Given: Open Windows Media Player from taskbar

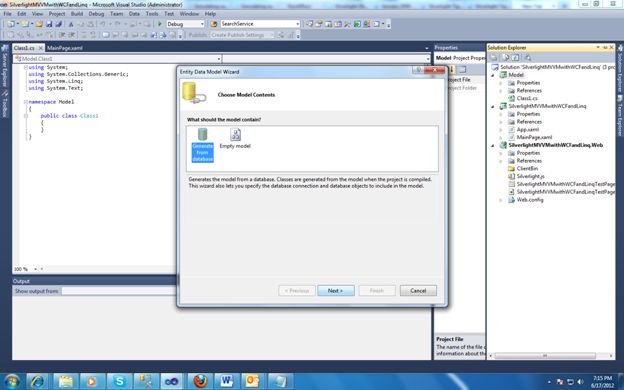Looking at the screenshot, I should (x=92, y=381).
